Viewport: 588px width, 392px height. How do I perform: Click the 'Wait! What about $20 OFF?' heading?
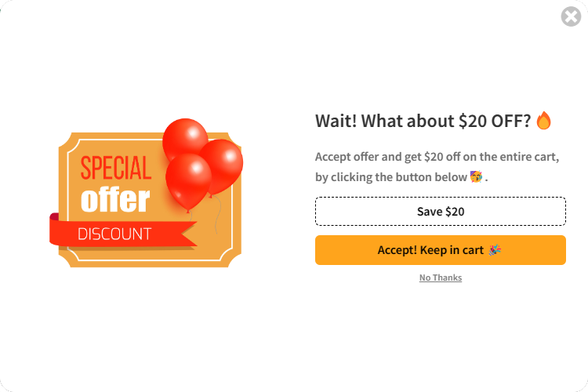coord(423,121)
